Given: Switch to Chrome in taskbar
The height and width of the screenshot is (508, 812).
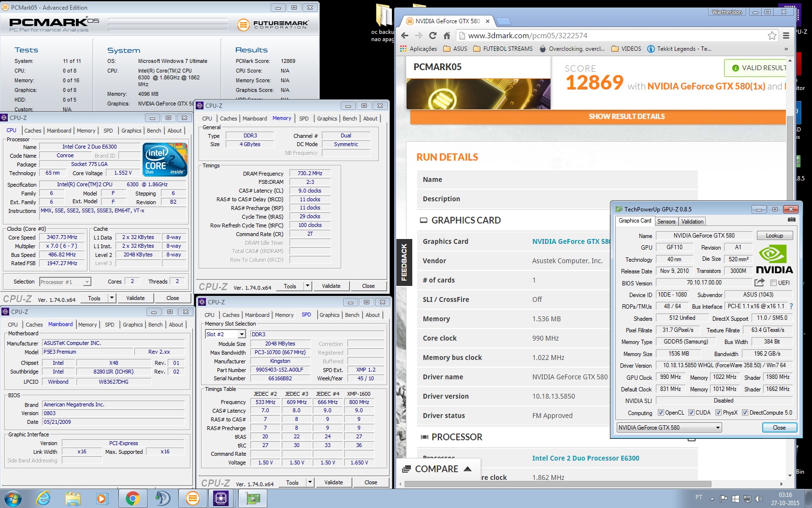Looking at the screenshot, I should (x=132, y=498).
